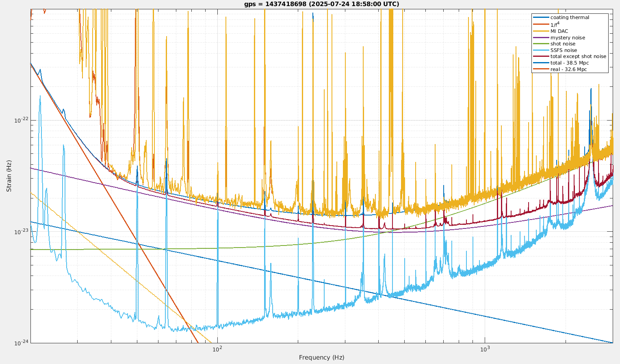Click the 'Frequency (Hz)' x-axis label
Screen dimensions: 620x364
[321, 358]
